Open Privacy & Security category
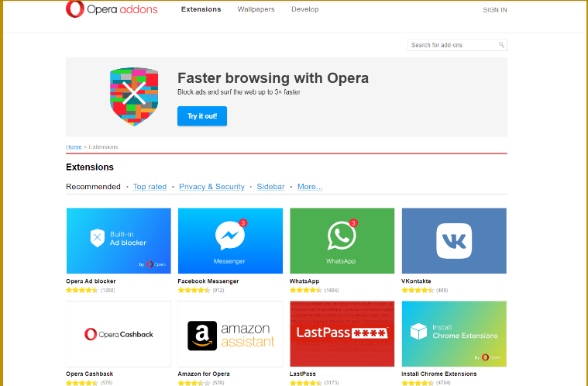588x386 pixels. click(211, 187)
